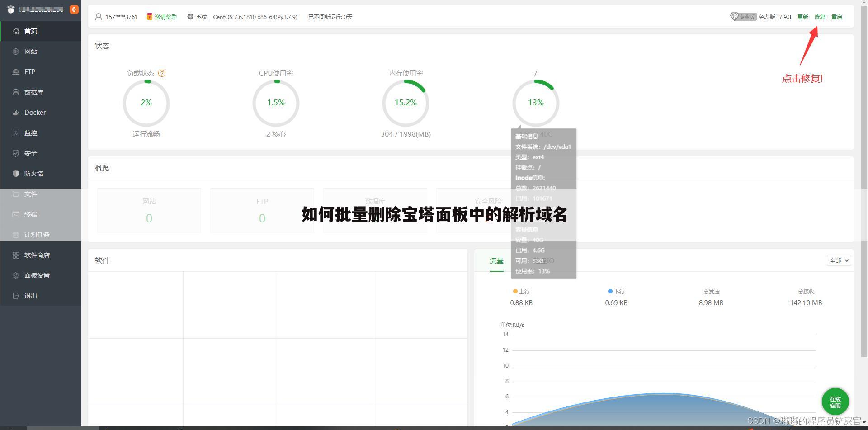The width and height of the screenshot is (868, 430).
Task: Click the 邀请奖励 link
Action: coord(165,17)
